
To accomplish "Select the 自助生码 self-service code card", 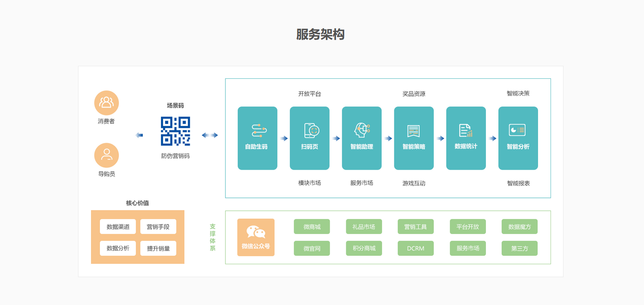I will tap(257, 138).
